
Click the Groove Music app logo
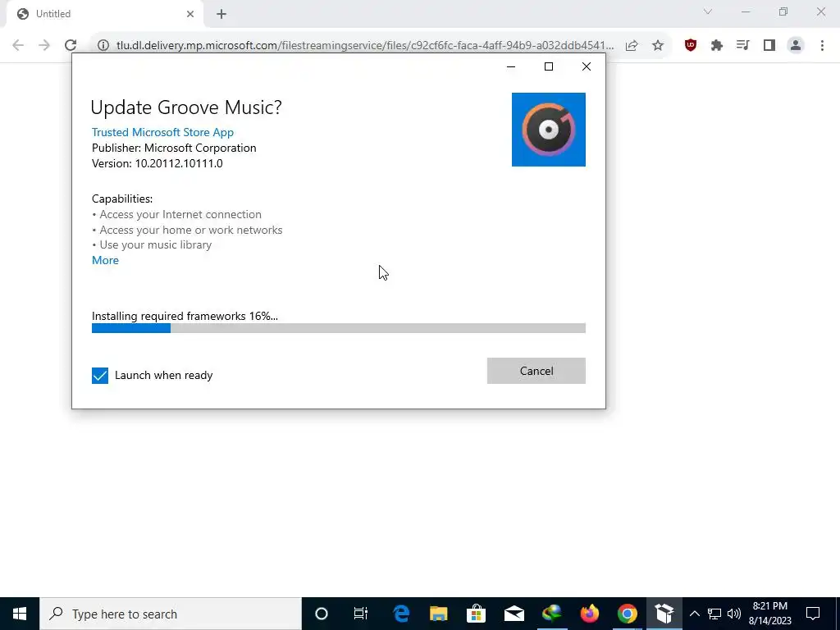point(549,130)
